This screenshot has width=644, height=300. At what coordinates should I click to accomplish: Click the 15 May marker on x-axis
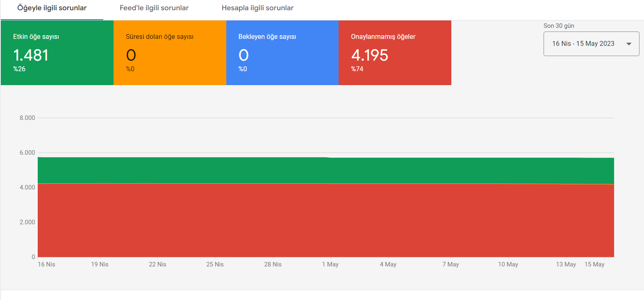tap(594, 264)
